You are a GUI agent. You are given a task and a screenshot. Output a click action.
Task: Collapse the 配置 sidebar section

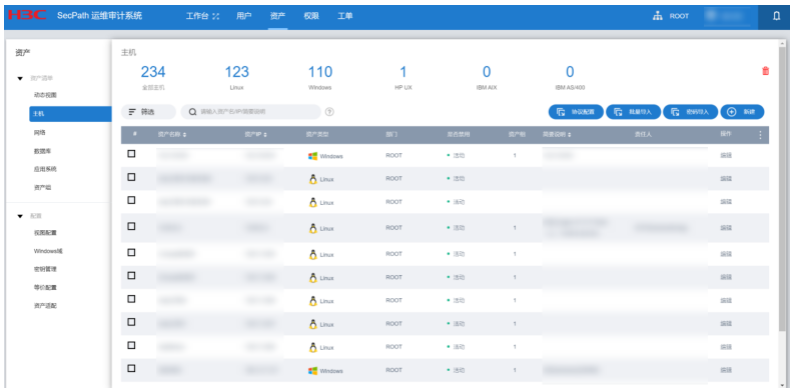point(20,216)
